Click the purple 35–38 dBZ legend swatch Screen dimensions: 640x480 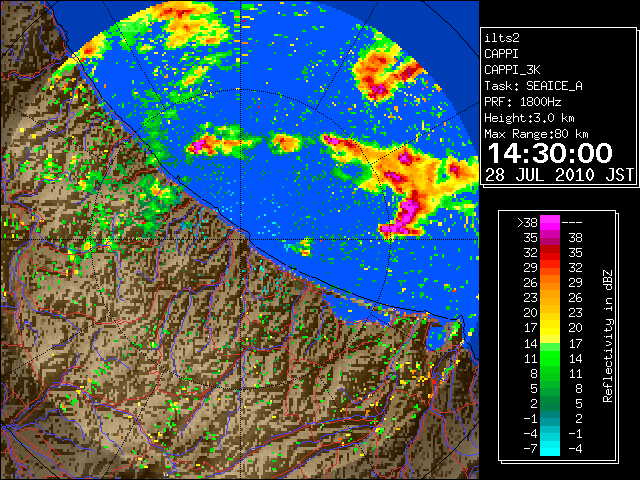coord(550,238)
